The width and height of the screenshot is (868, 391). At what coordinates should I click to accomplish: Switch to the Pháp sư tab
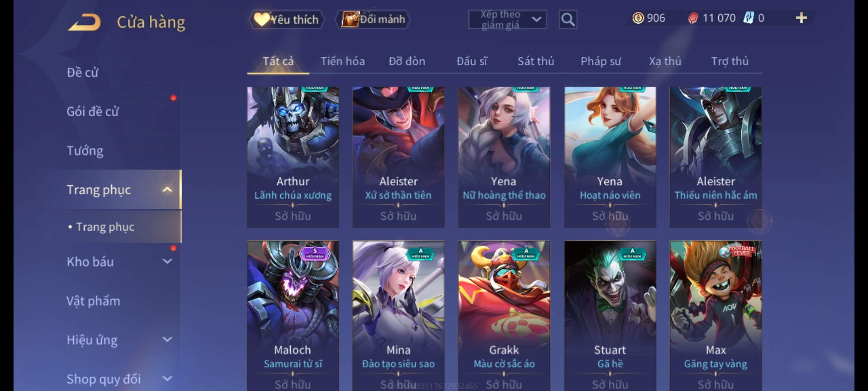(x=600, y=61)
